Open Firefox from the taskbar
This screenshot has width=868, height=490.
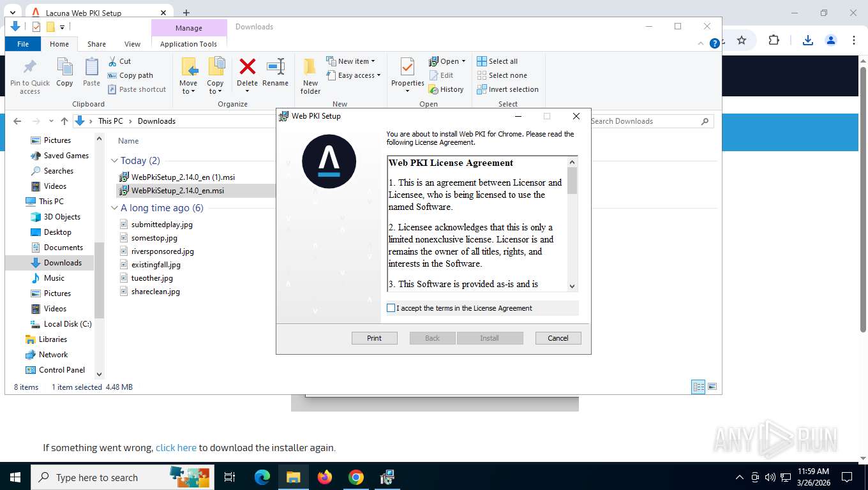[x=325, y=477]
